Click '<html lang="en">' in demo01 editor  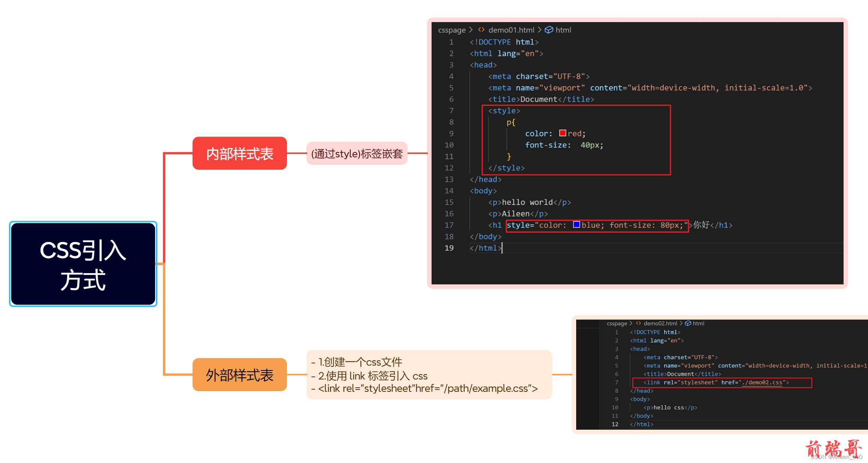click(506, 54)
